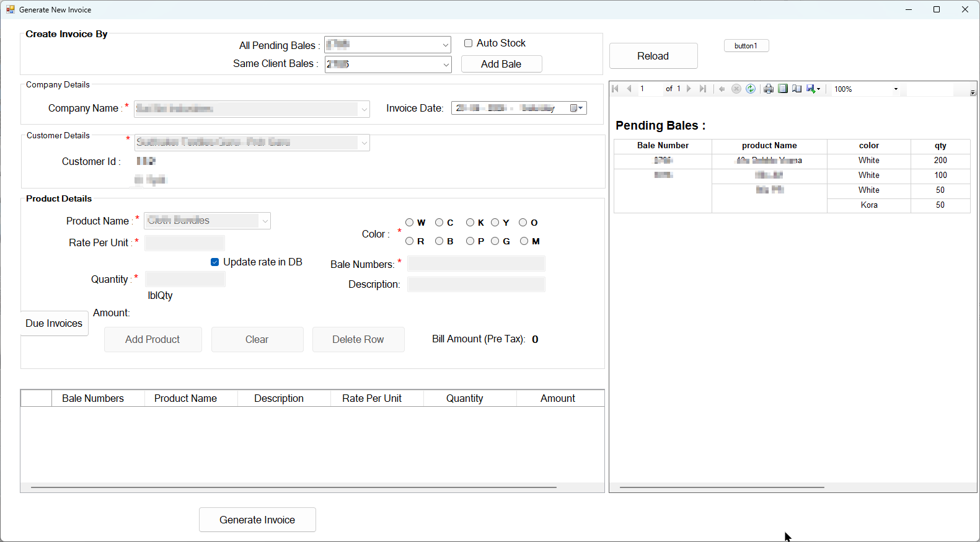The height and width of the screenshot is (542, 980).
Task: Click the app icon in title bar
Action: coord(10,9)
